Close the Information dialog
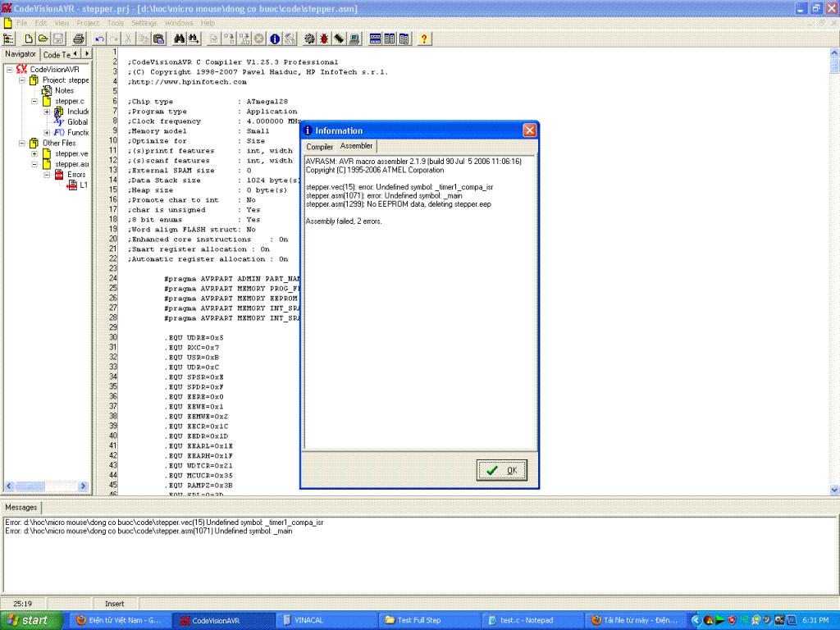Viewport: 840px width, 630px height. 529,130
